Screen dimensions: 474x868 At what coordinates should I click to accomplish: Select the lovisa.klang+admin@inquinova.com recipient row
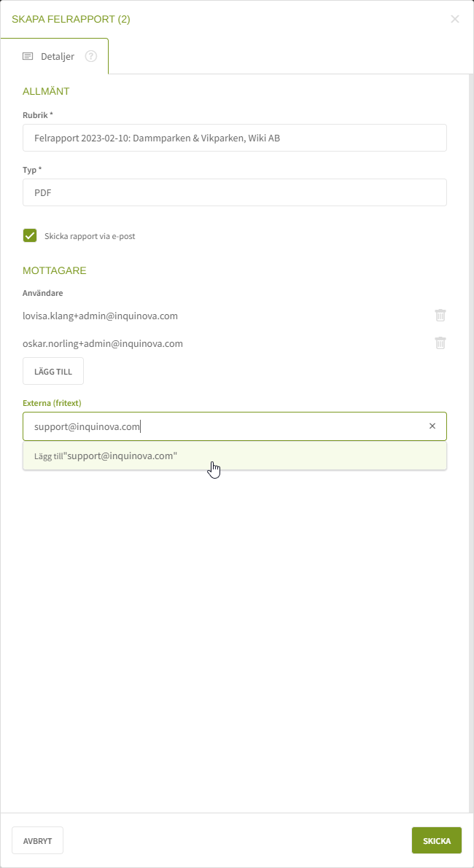(x=101, y=316)
